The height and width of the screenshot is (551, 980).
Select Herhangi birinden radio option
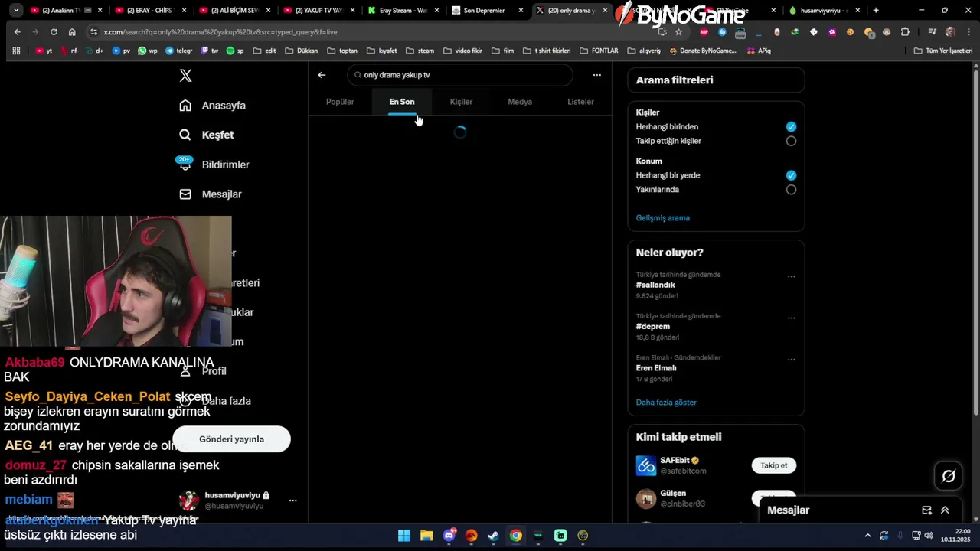791,127
